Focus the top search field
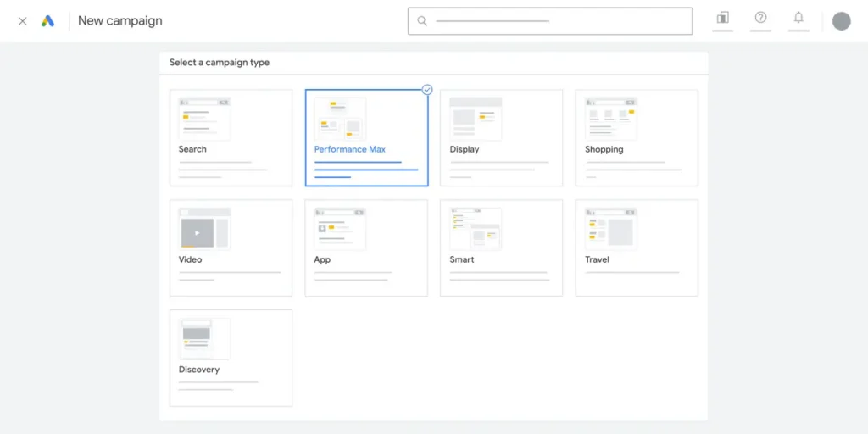The width and height of the screenshot is (868, 434). [549, 21]
